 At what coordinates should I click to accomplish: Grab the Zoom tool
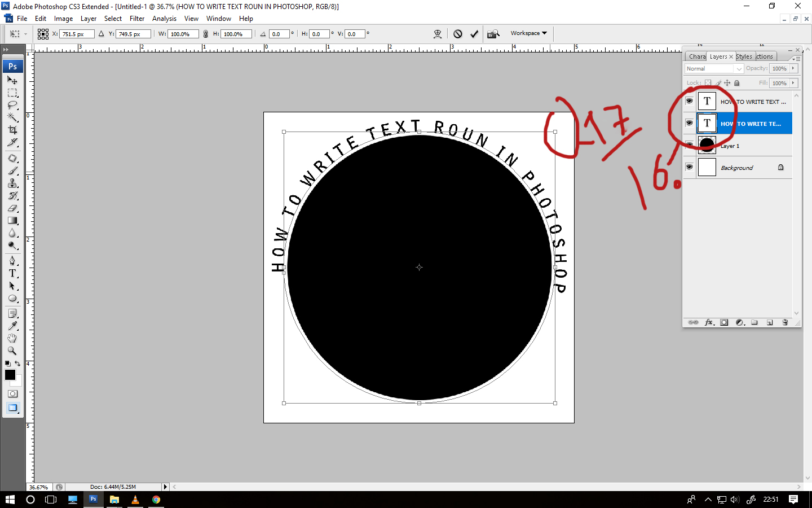[x=12, y=351]
